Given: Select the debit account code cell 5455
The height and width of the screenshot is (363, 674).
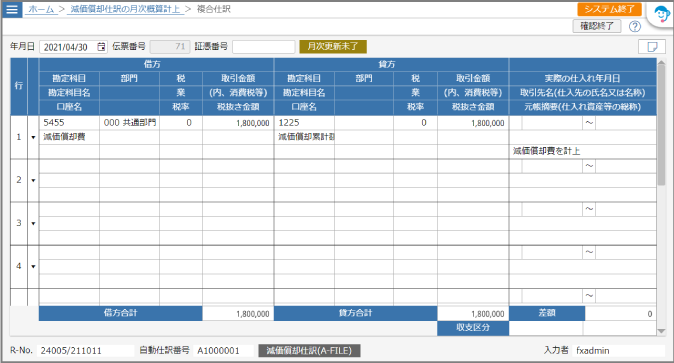Looking at the screenshot, I should pos(69,123).
